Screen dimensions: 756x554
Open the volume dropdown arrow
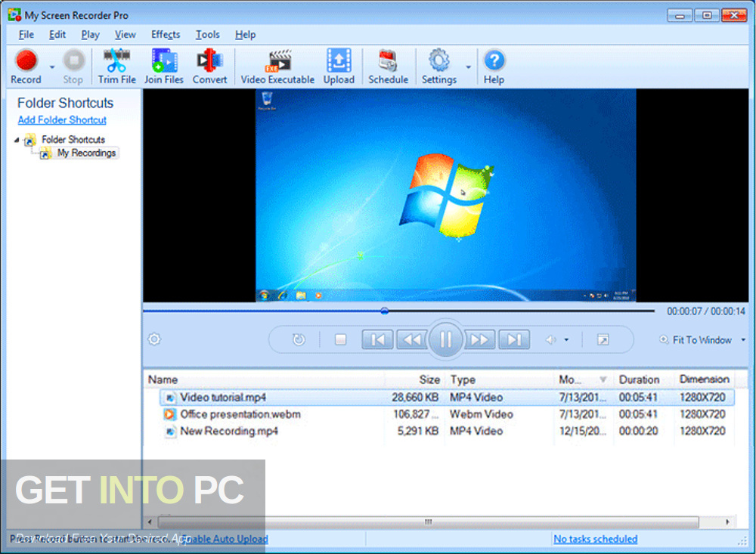(566, 340)
